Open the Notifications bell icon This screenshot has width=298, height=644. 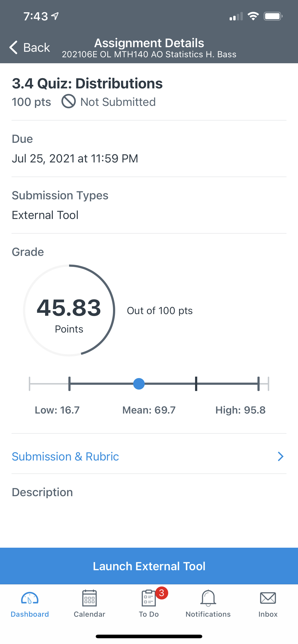click(208, 598)
